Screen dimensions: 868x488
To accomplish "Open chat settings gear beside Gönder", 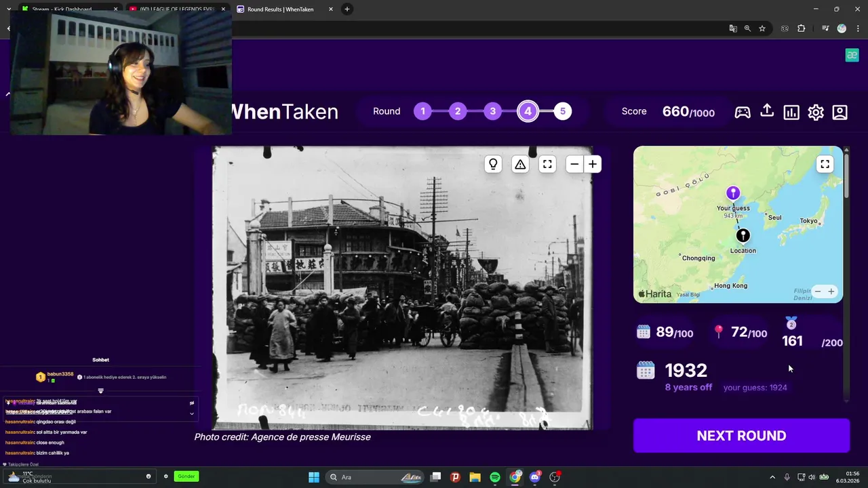I will [165, 476].
